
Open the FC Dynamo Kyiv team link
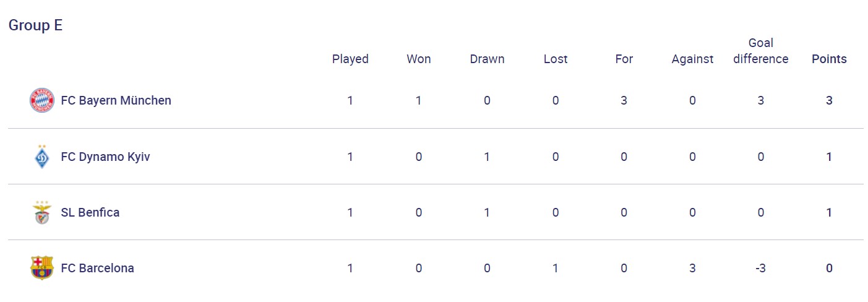pyautogui.click(x=105, y=157)
